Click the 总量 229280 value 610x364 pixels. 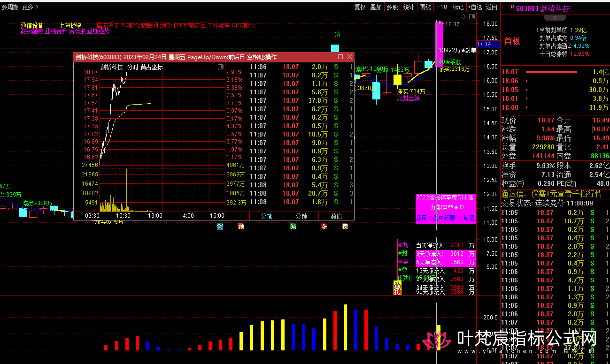(543, 147)
